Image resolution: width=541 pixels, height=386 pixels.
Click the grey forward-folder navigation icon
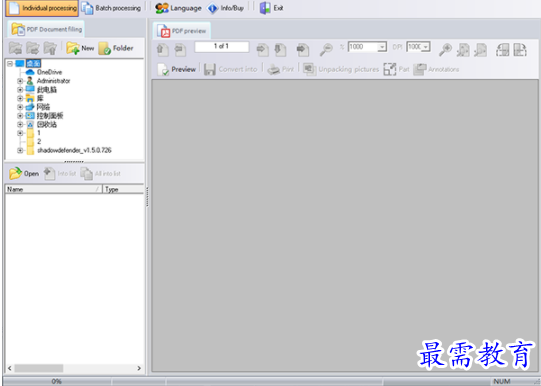tap(33, 48)
